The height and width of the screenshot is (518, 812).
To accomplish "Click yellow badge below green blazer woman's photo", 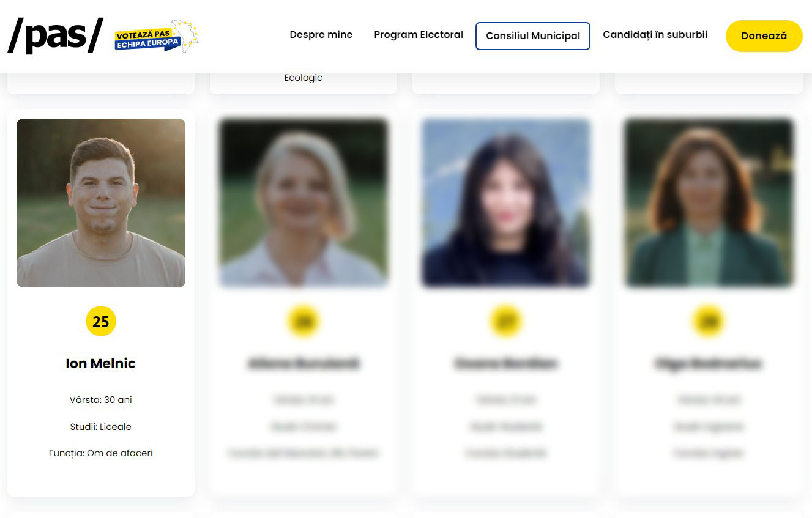I will (709, 321).
